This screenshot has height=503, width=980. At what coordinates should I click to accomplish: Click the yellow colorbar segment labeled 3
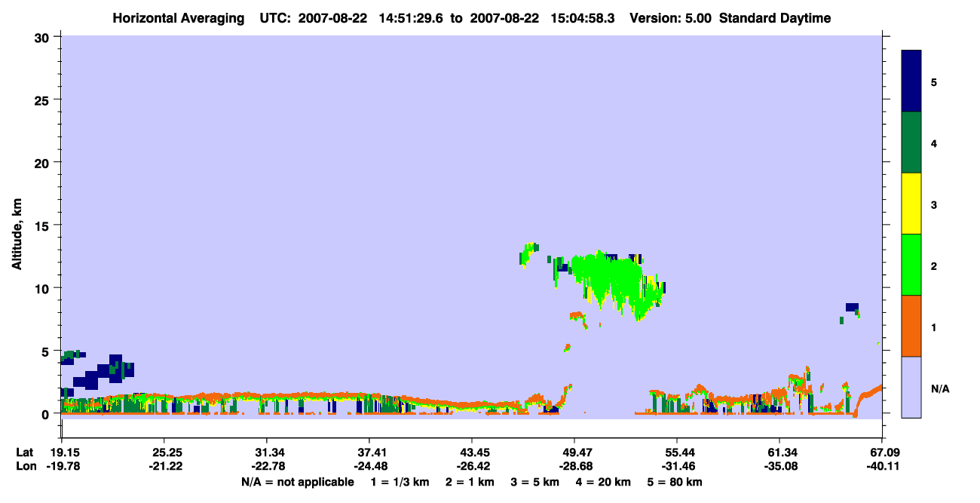pyautogui.click(x=911, y=204)
